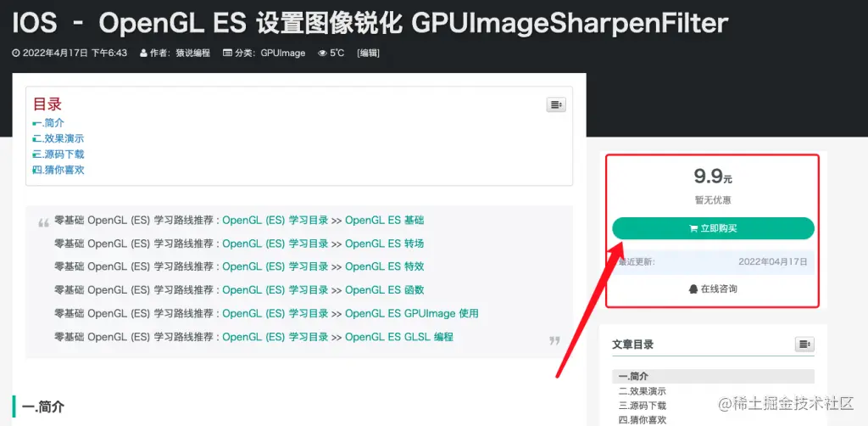Screen dimensions: 868x426
Task: Open 学习目录 link in GPUImage 使用 row
Action: pyautogui.click(x=275, y=313)
